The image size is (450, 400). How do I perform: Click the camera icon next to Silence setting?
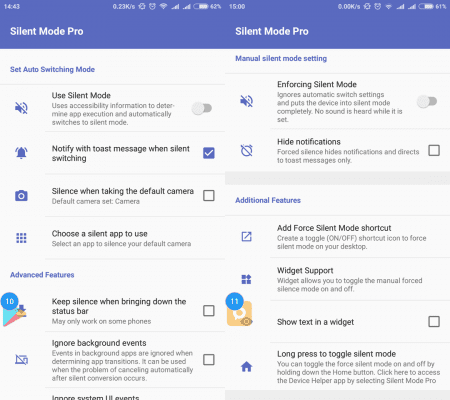click(x=21, y=196)
